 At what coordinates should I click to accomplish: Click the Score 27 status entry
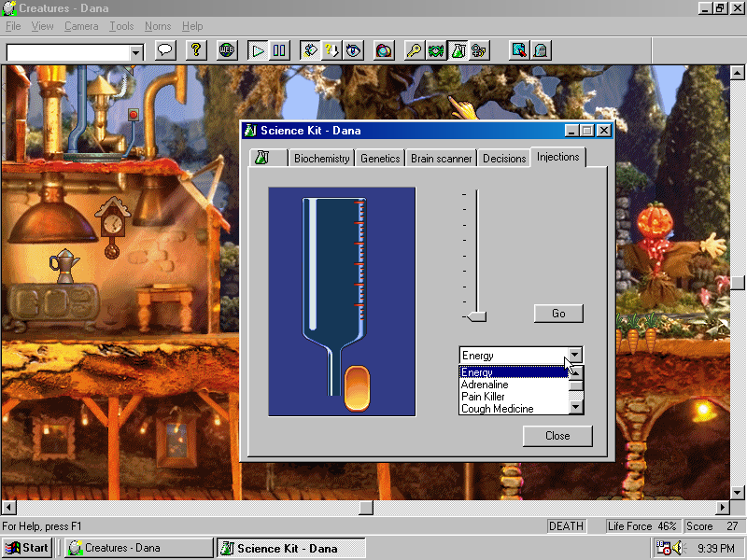click(712, 526)
